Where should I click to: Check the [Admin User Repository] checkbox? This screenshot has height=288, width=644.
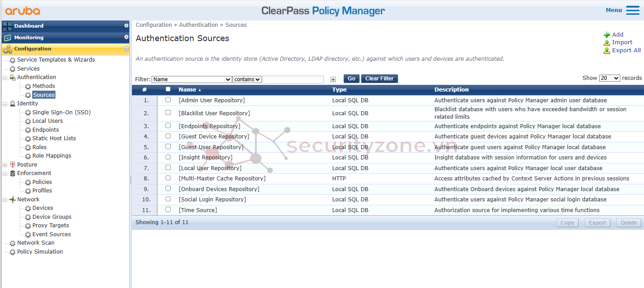[168, 100]
